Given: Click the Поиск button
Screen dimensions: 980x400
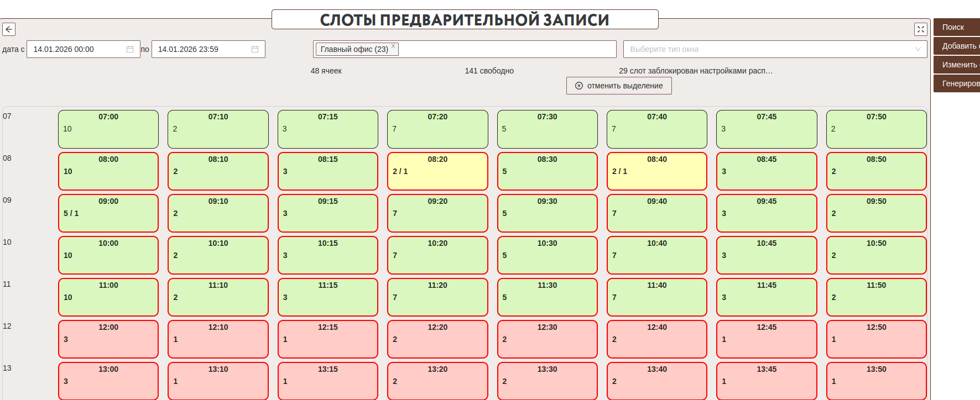Looking at the screenshot, I should (x=956, y=27).
